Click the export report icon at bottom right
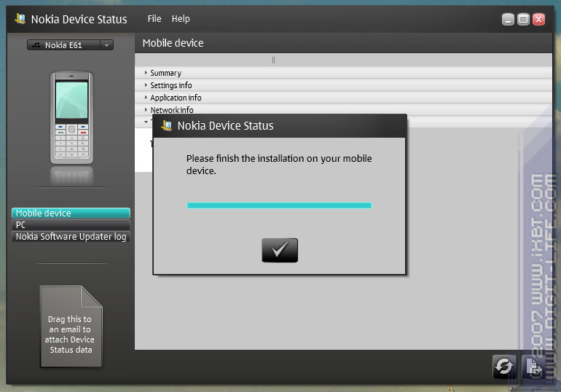The height and width of the screenshot is (392, 561). [534, 366]
